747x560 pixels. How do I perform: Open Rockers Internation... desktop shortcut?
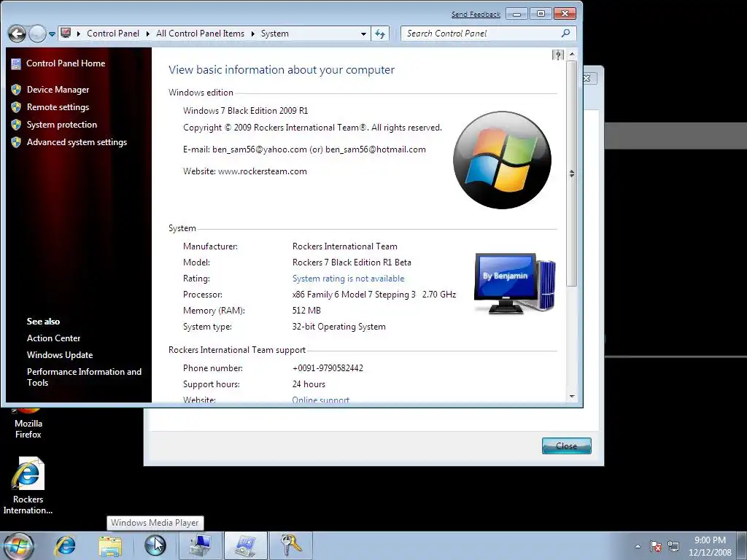28,486
